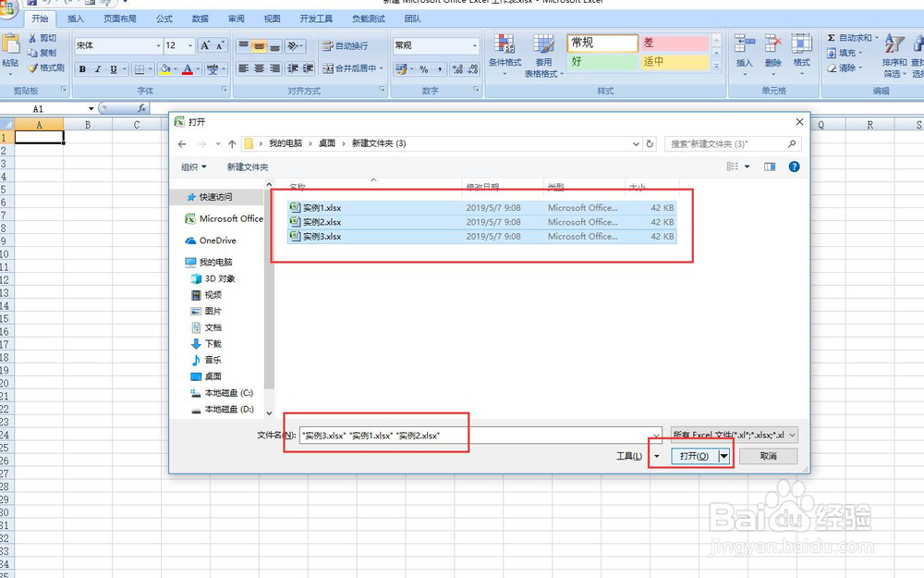Open the font name dropdown (宋体)
Viewport: 924px width, 578px height.
[159, 45]
